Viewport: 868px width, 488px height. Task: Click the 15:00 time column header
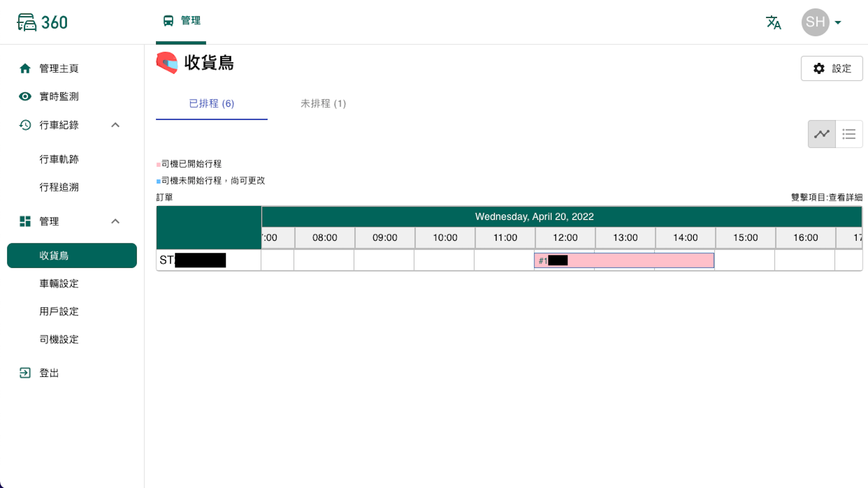[745, 237]
